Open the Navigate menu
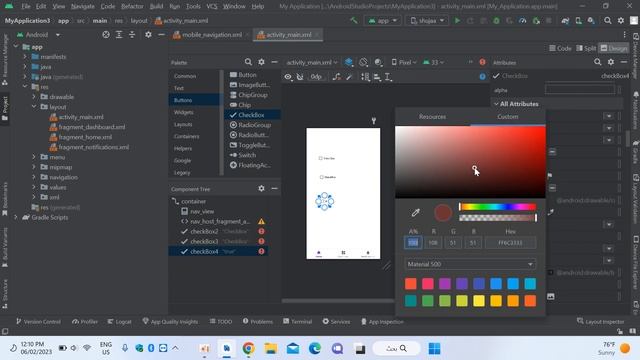This screenshot has width=640, height=360. tap(82, 6)
